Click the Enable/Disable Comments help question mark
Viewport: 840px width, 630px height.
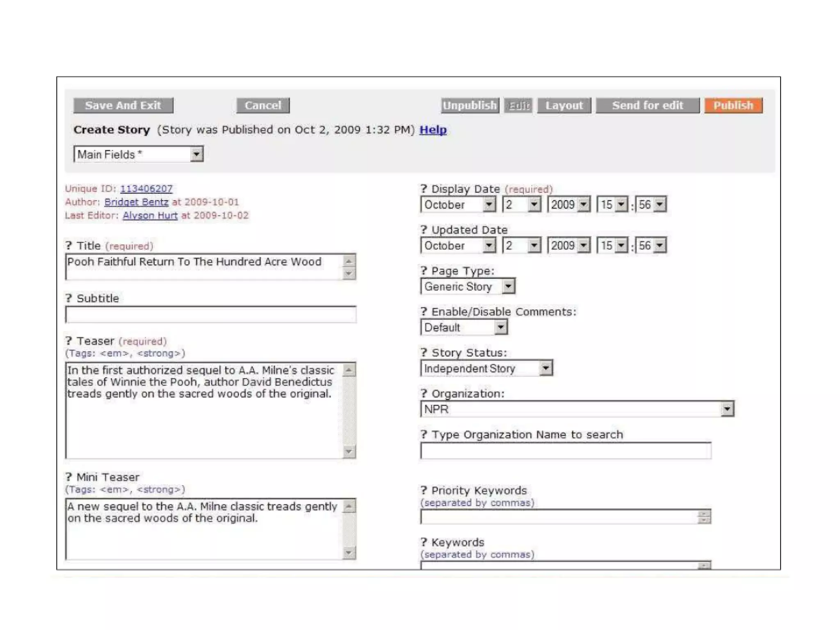pos(424,312)
